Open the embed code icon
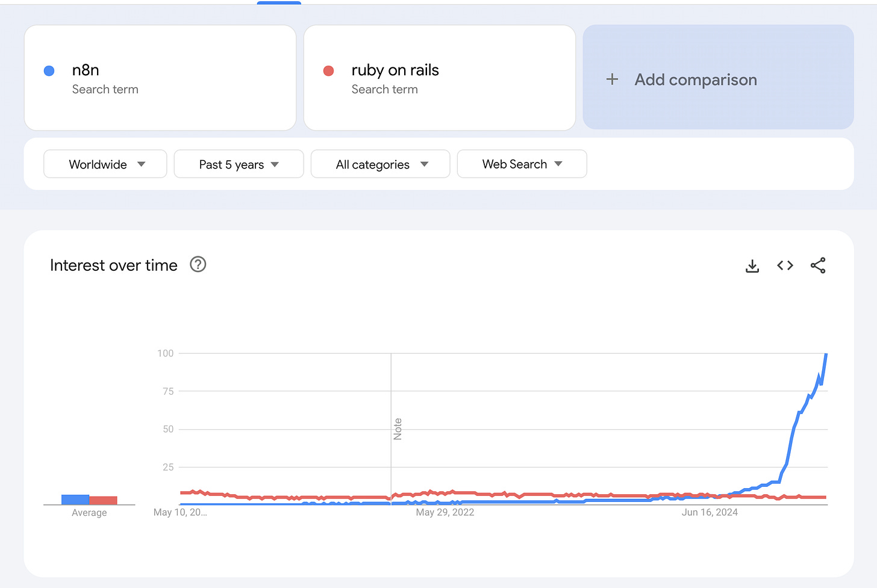877x588 pixels. pyautogui.click(x=785, y=265)
